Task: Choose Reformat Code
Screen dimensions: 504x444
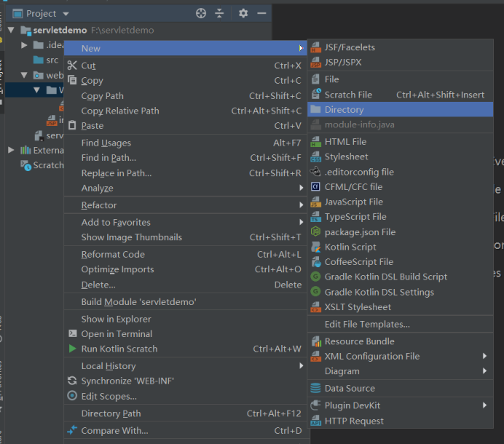Action: pos(186,255)
